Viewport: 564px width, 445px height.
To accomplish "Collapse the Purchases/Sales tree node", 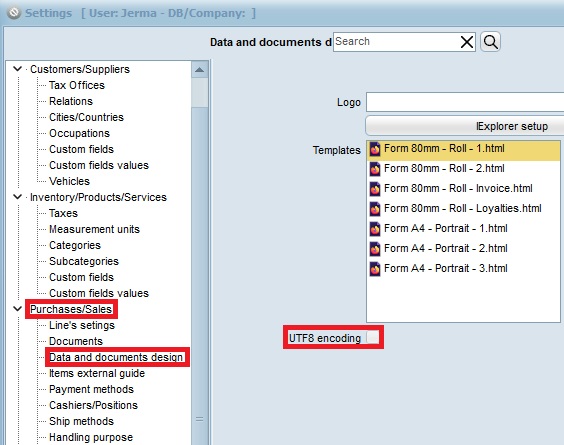I will click(17, 309).
